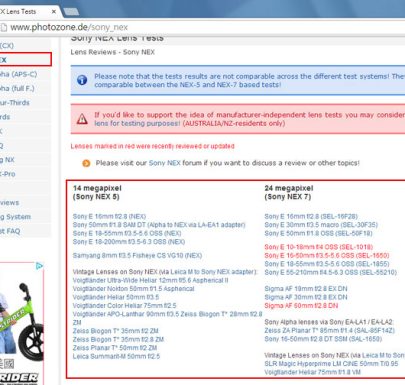Click 'Lenses marked in red' notice text
Screen dimensions: 405x385
pos(152,146)
